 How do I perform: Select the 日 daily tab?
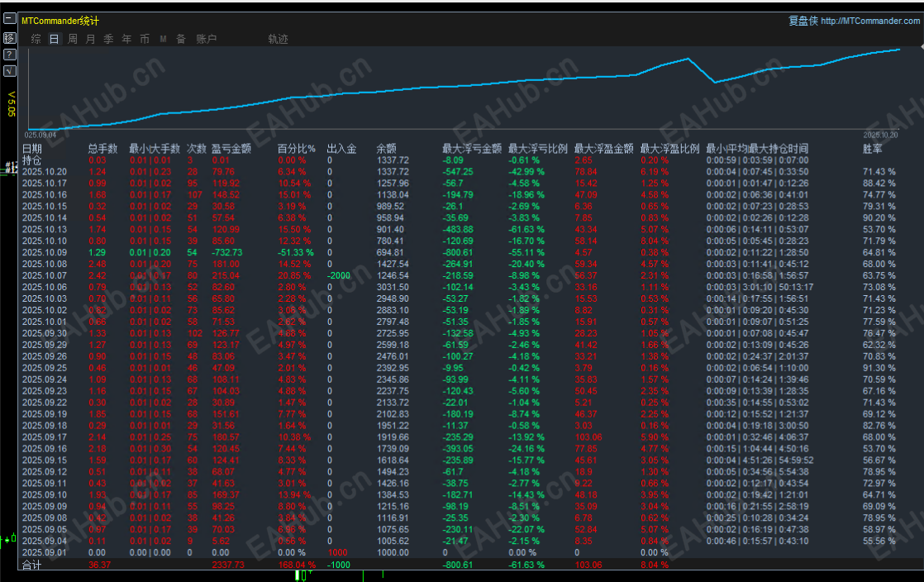tap(55, 39)
